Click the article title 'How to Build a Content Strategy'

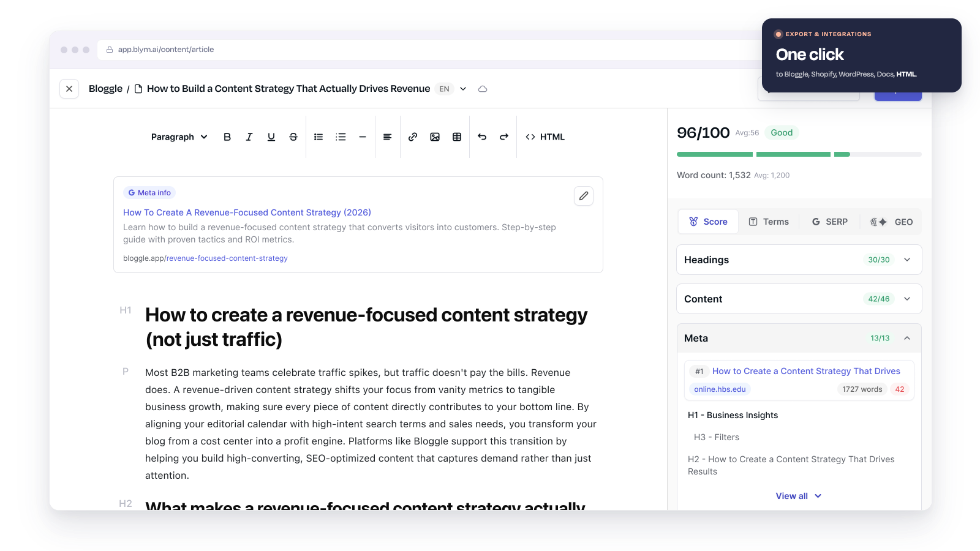pos(288,89)
